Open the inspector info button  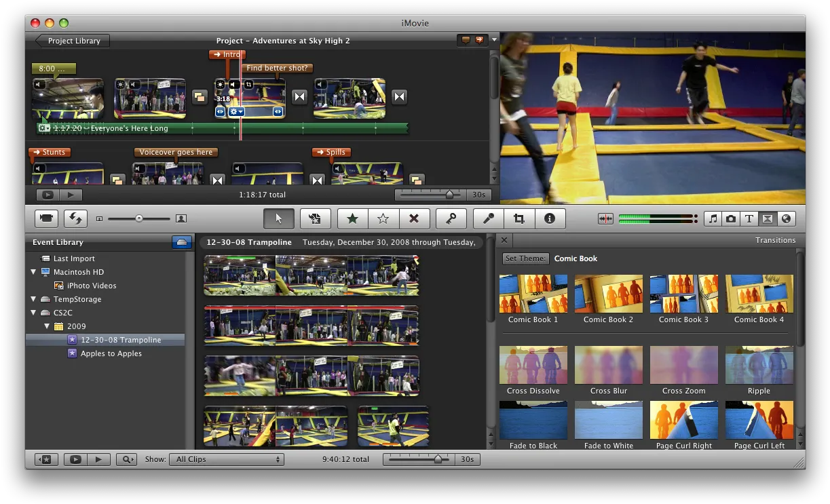click(x=550, y=218)
